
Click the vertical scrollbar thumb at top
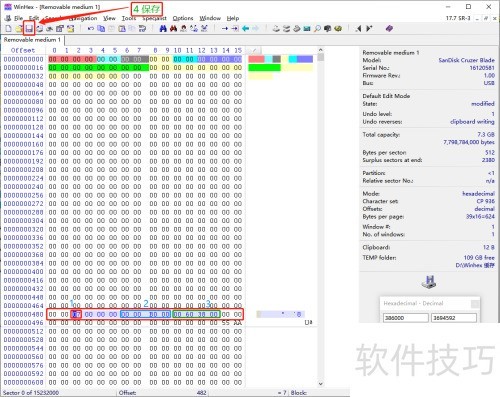(x=321, y=58)
